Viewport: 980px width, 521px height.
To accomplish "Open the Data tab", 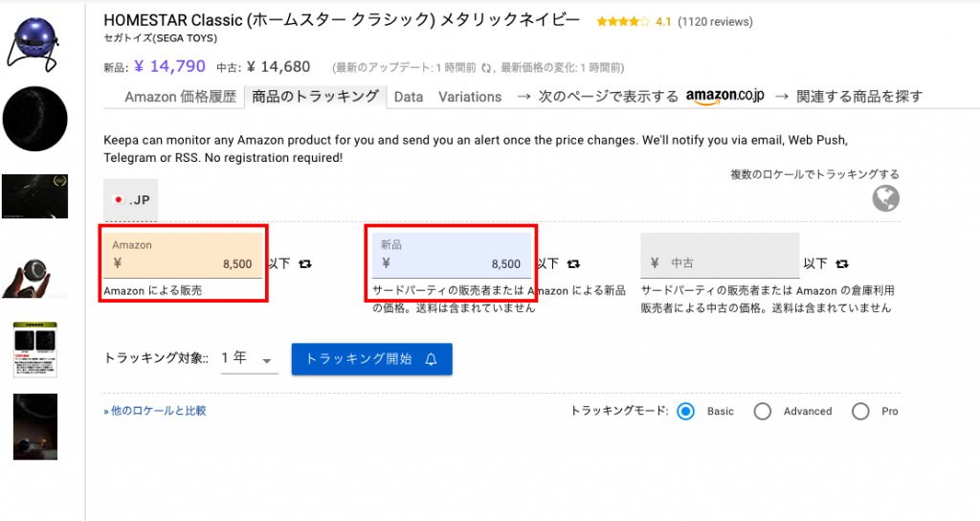I will [x=409, y=97].
